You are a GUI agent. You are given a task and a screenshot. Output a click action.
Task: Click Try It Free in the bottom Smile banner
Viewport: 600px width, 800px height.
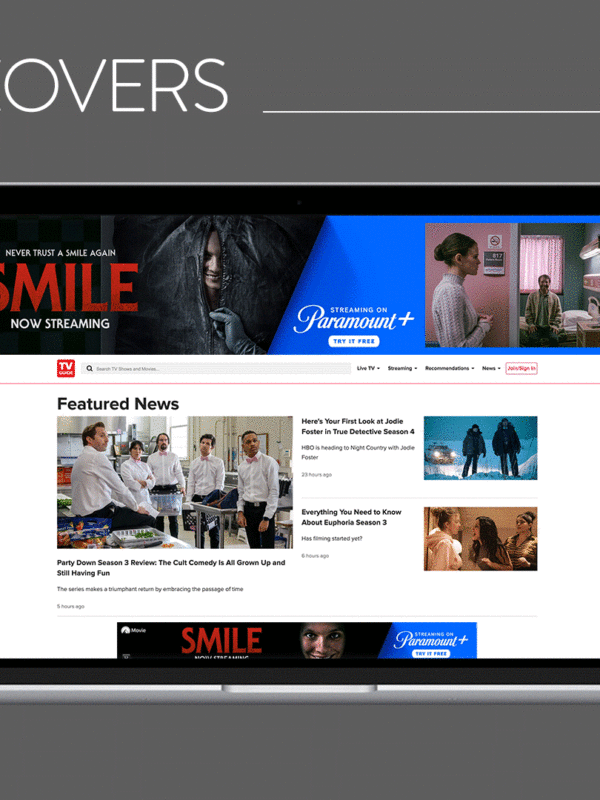(x=431, y=653)
